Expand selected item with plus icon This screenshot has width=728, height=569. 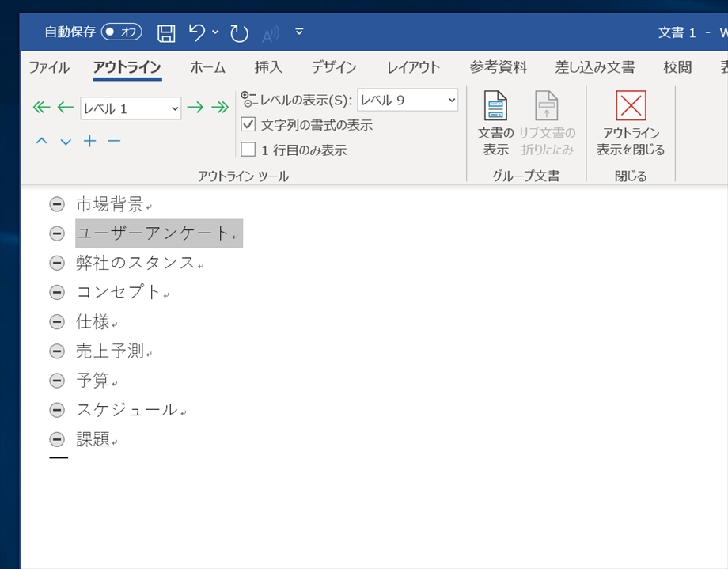(x=90, y=141)
